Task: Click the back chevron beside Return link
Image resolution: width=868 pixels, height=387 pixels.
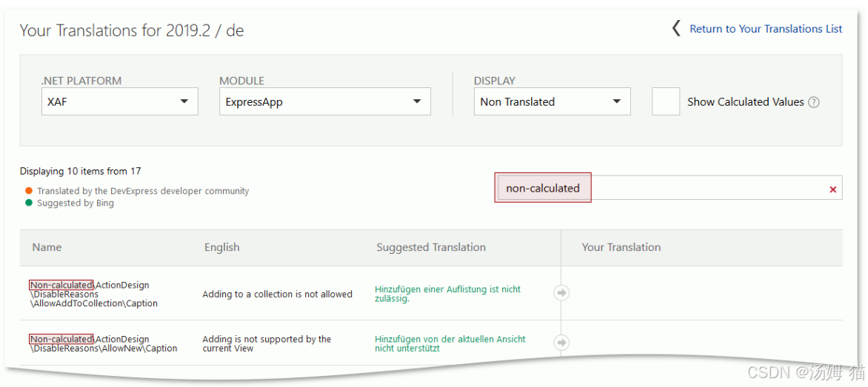Action: pyautogui.click(x=676, y=28)
